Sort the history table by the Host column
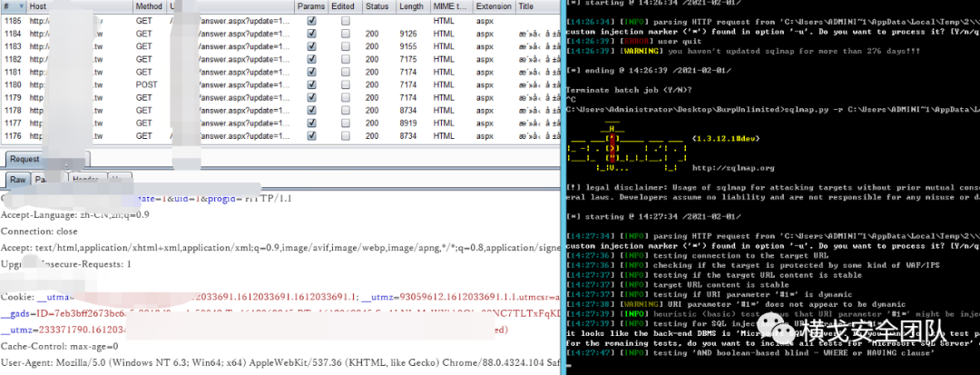 [79, 6]
